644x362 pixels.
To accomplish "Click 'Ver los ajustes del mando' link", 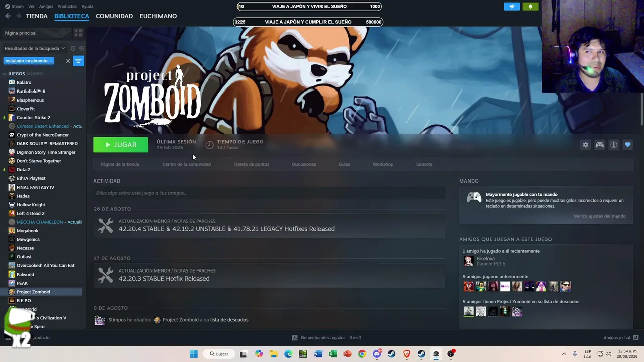I will pos(600,216).
